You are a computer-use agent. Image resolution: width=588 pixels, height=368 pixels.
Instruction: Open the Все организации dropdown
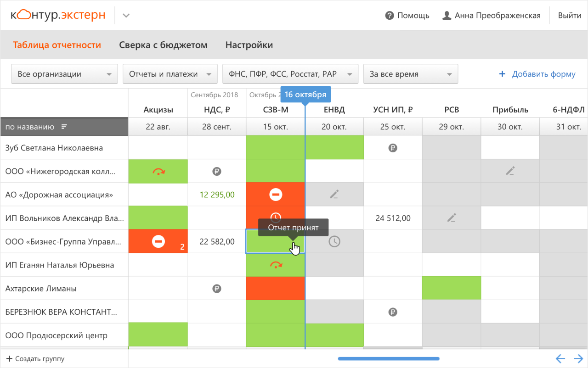click(x=64, y=74)
